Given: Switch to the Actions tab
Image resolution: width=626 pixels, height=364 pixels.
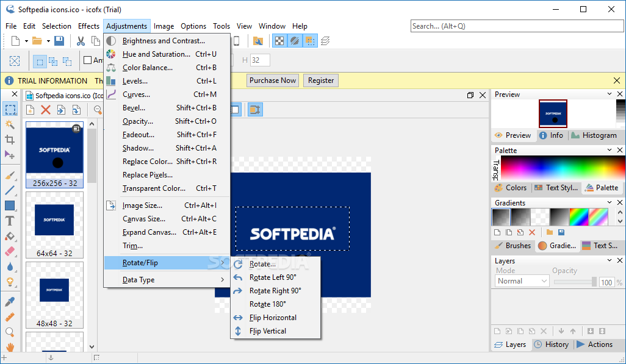Looking at the screenshot, I should point(595,344).
